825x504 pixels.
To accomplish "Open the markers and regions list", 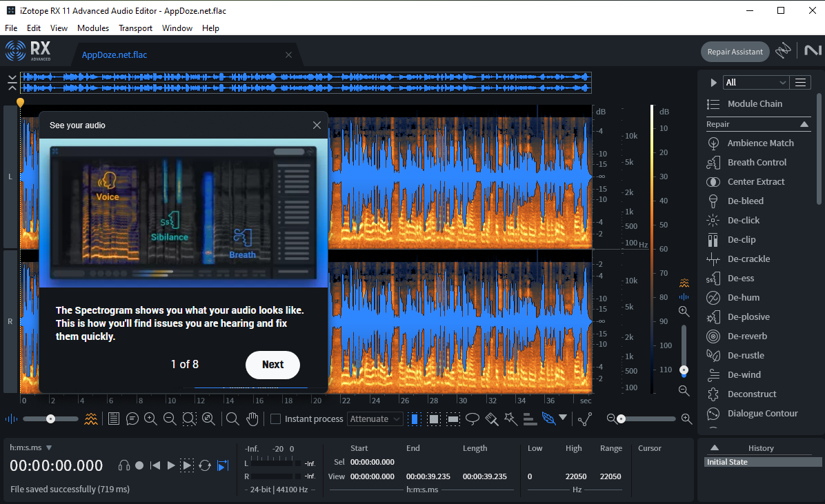I will [x=113, y=419].
